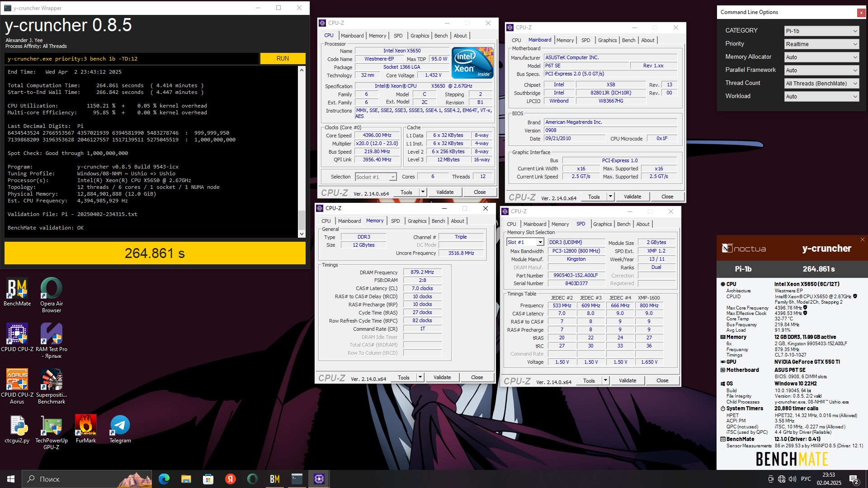Click the Windows search box labeled Поиск
The width and height of the screenshot is (868, 488).
[x=87, y=479]
